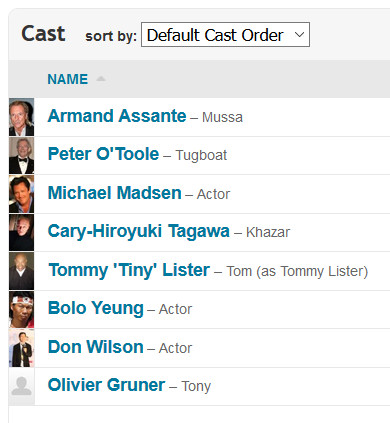This screenshot has width=390, height=423.
Task: Open Armand Assante's profile link
Action: click(117, 116)
